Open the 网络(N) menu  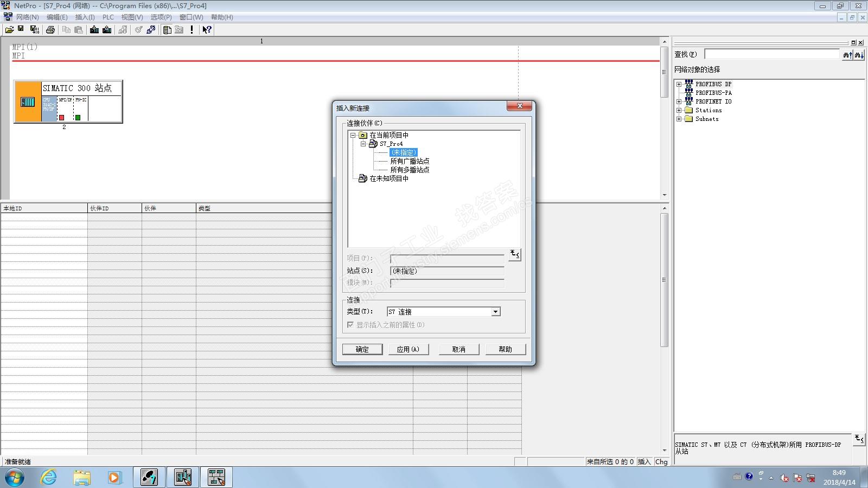click(x=27, y=17)
